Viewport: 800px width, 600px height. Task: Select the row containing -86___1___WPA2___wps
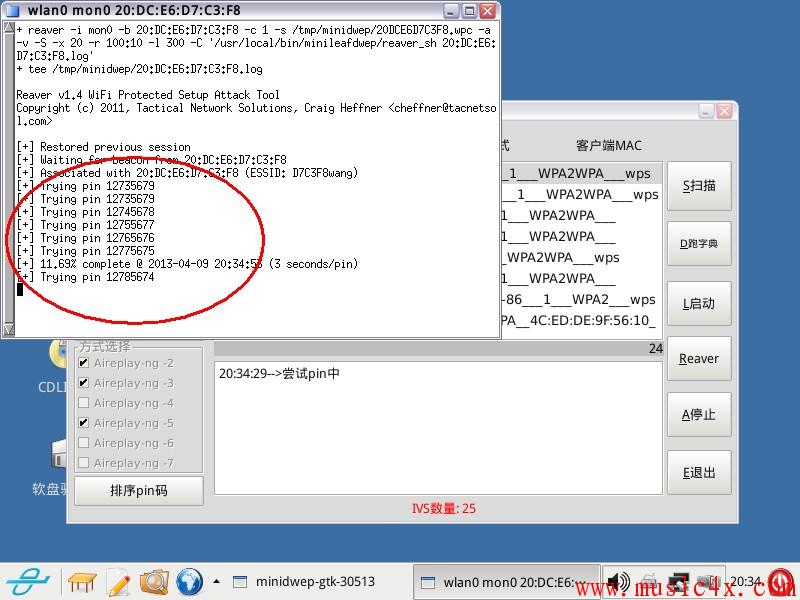[x=582, y=299]
